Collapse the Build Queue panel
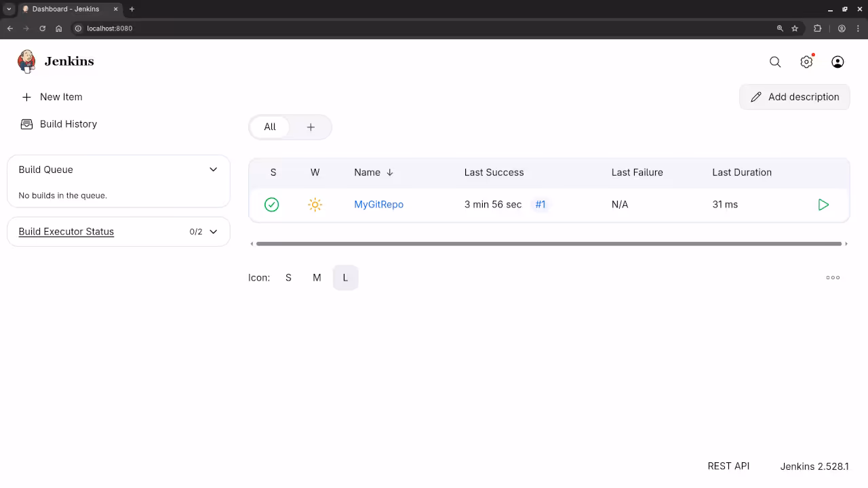868x488 pixels. pos(213,169)
